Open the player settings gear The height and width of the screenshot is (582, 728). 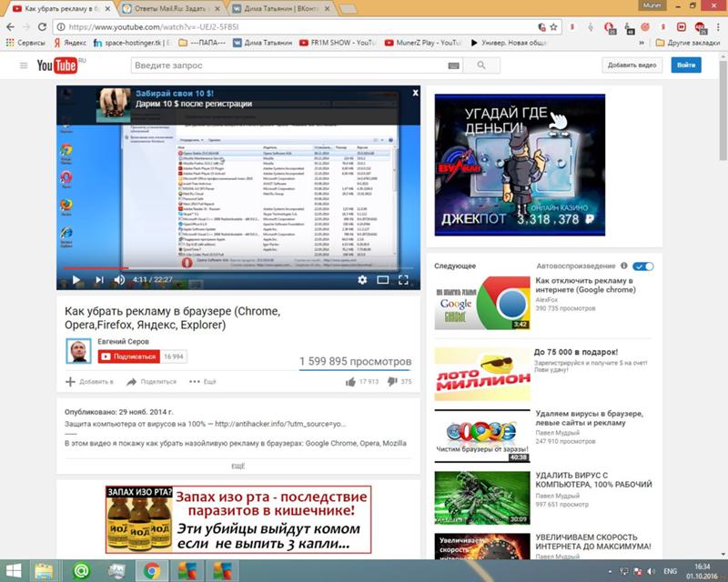coord(362,279)
